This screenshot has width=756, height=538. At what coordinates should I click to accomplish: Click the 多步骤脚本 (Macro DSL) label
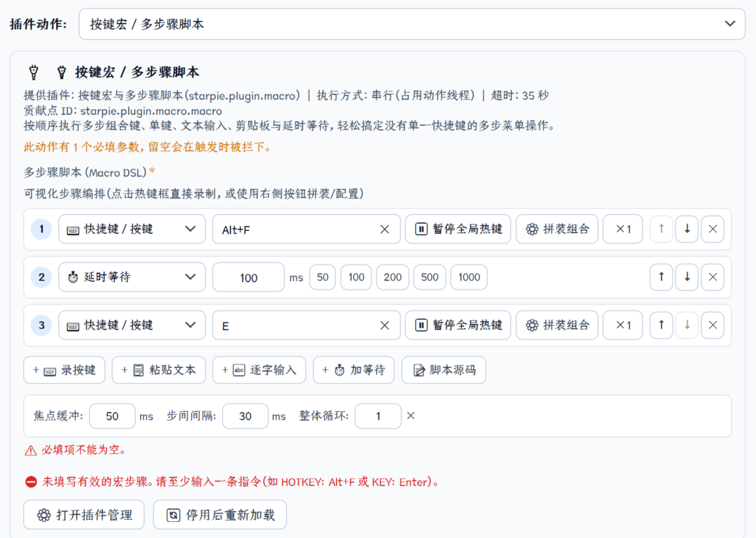click(85, 172)
